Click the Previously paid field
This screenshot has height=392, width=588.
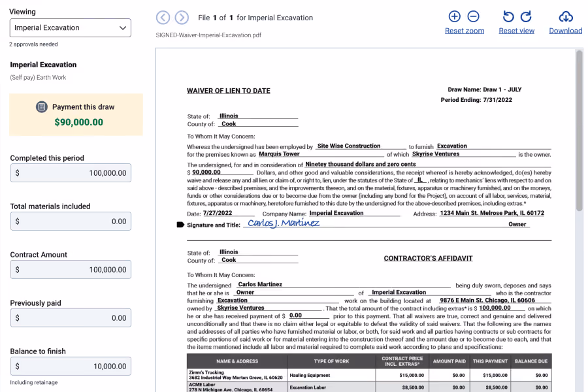(x=71, y=318)
